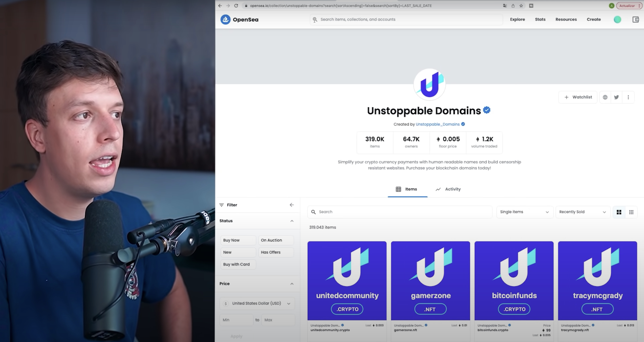The height and width of the screenshot is (342, 644).
Task: Open the browser extension icon beside the star
Action: pyautogui.click(x=531, y=6)
